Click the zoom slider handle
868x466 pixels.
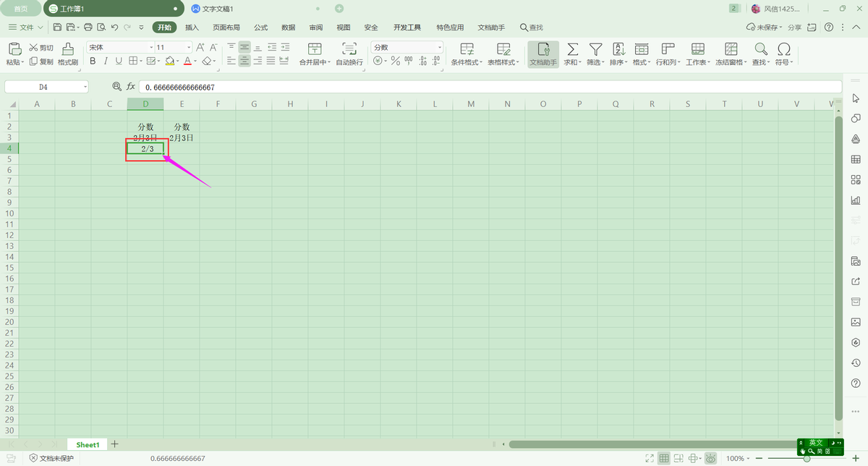pyautogui.click(x=807, y=459)
